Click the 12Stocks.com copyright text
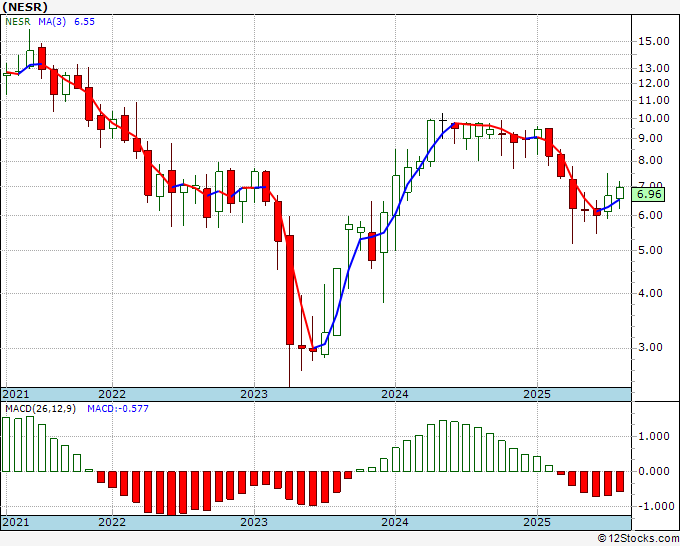The image size is (680, 546). coord(638,538)
